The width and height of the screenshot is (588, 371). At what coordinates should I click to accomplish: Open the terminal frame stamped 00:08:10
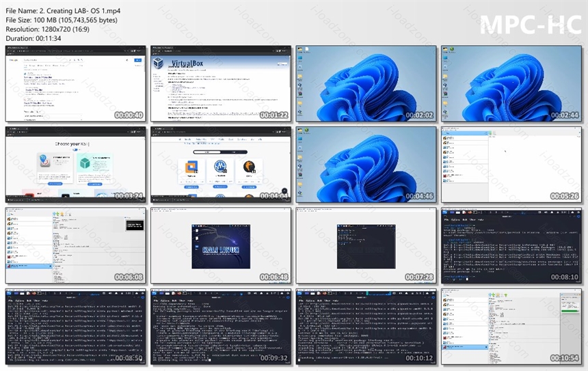click(511, 245)
